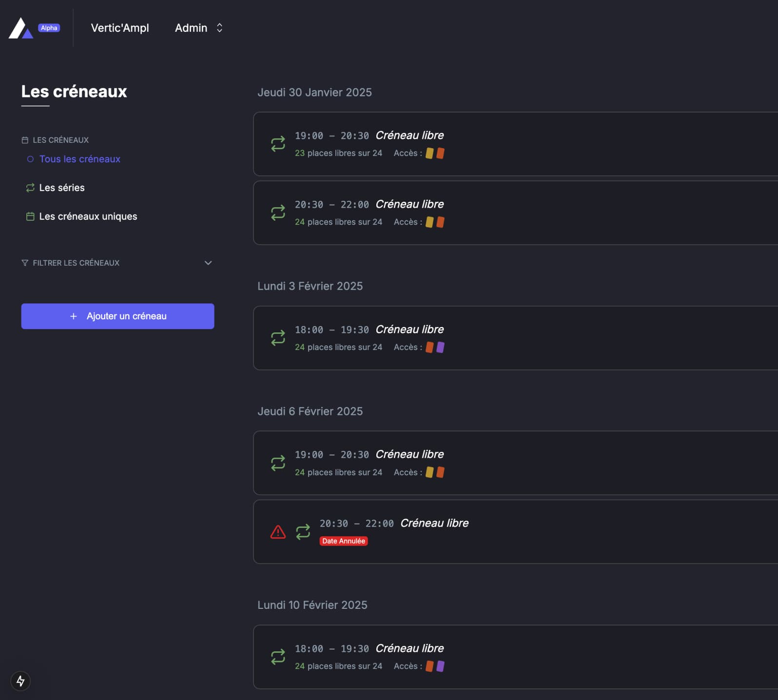Viewport: 778px width, 700px height.
Task: Click the Vertic'Ampl triangle logo
Action: click(21, 28)
